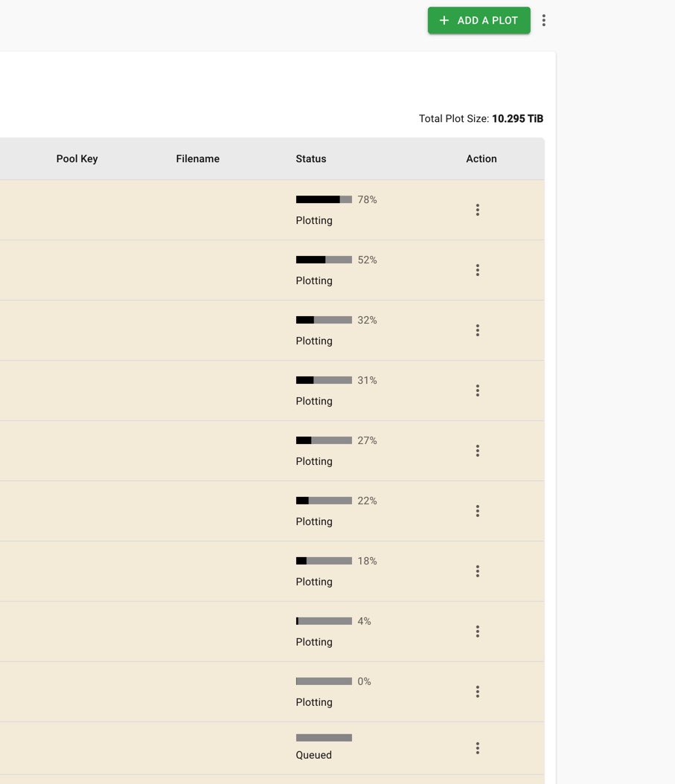
Task: Click Plotting status in the 0% row
Action: coord(314,702)
